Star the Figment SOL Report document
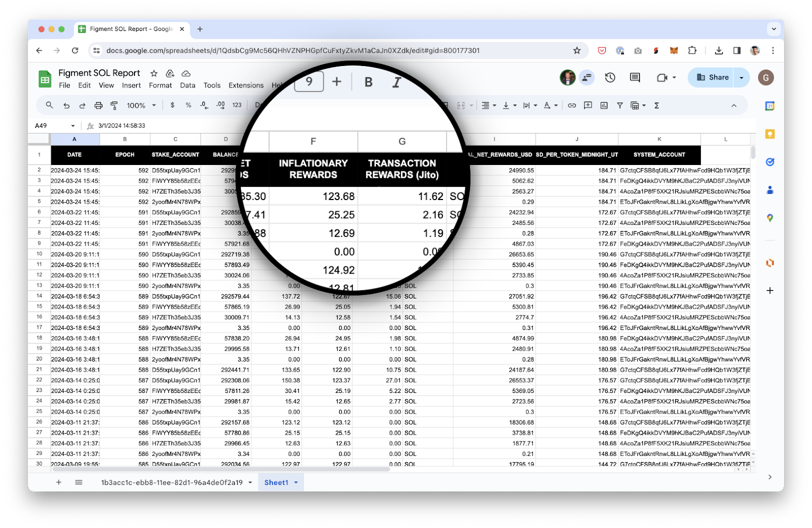The image size is (812, 528). tap(154, 74)
